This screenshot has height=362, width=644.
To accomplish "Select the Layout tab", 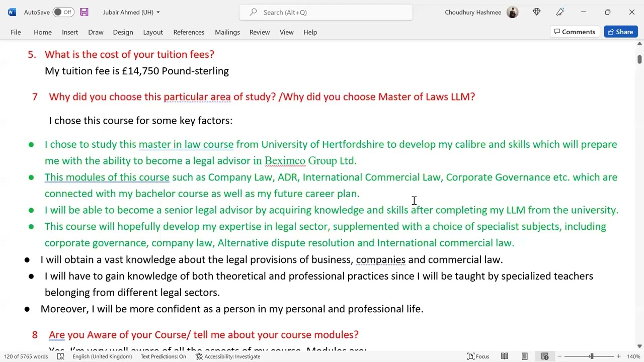I will click(153, 32).
